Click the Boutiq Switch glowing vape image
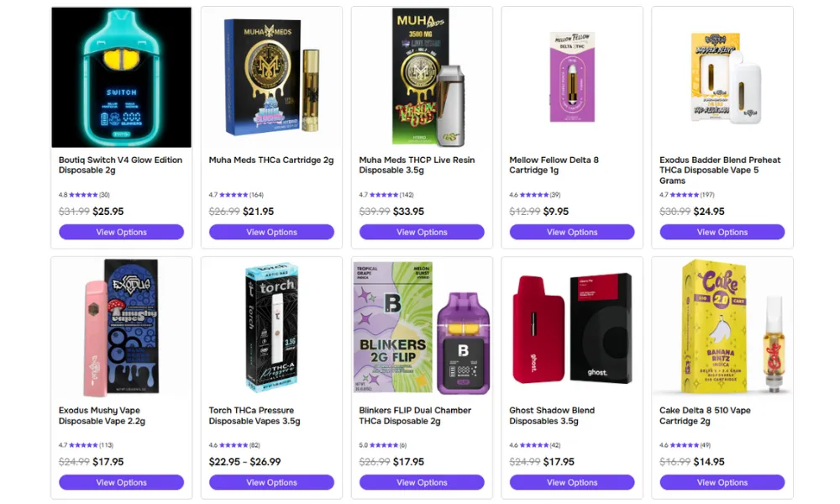The image size is (840, 504). 121,77
